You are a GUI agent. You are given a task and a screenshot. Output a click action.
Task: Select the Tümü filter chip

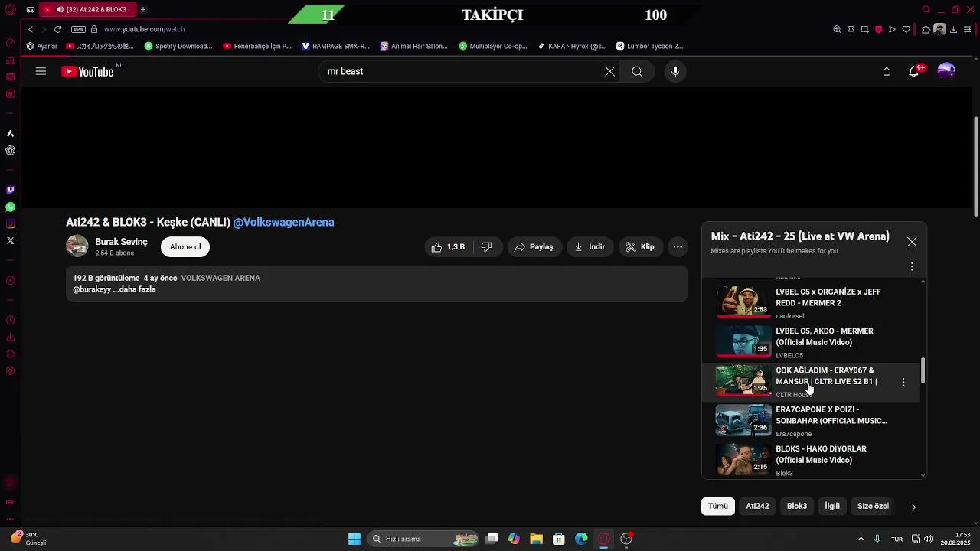pyautogui.click(x=717, y=506)
